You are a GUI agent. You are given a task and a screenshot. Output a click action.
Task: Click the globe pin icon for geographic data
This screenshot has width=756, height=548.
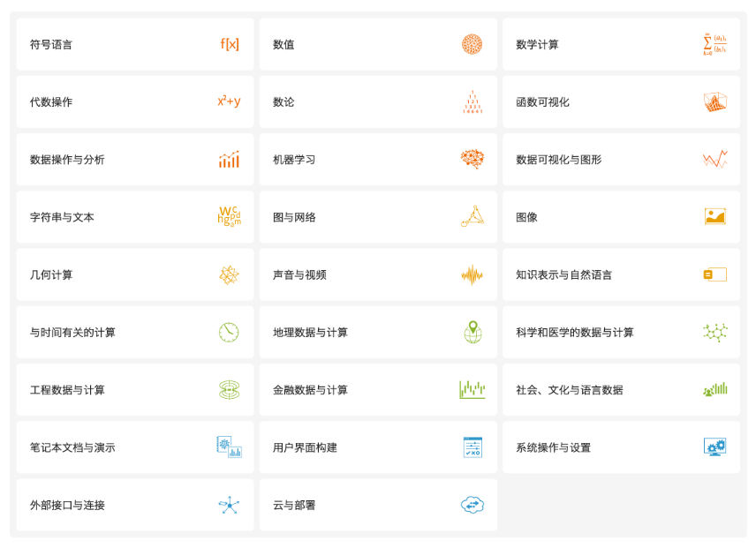(x=472, y=332)
